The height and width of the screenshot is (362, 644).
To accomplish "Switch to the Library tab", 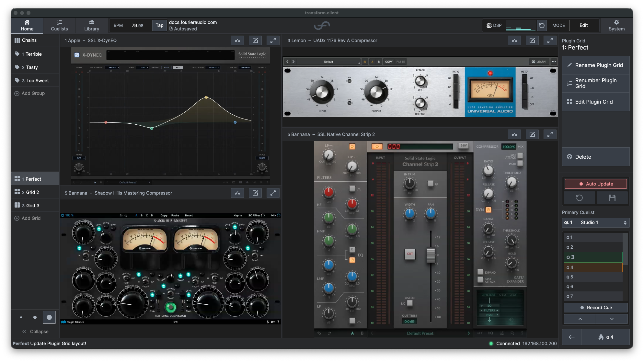I will click(x=92, y=25).
